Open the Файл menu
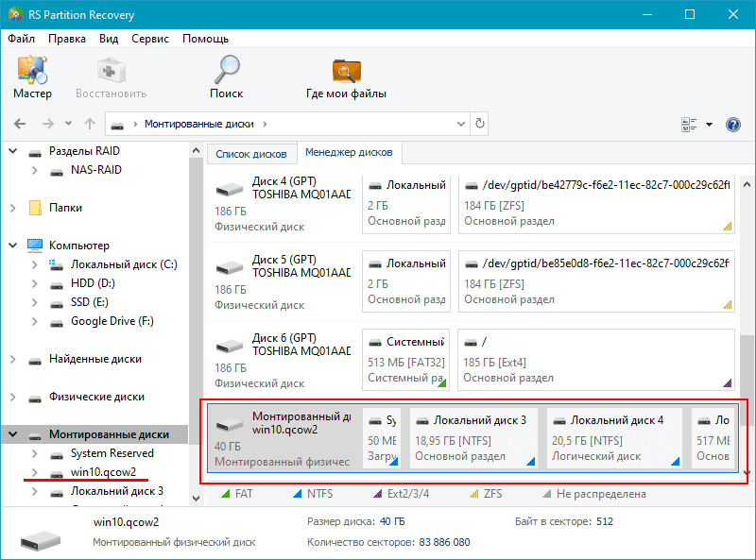756x560 pixels. point(21,39)
